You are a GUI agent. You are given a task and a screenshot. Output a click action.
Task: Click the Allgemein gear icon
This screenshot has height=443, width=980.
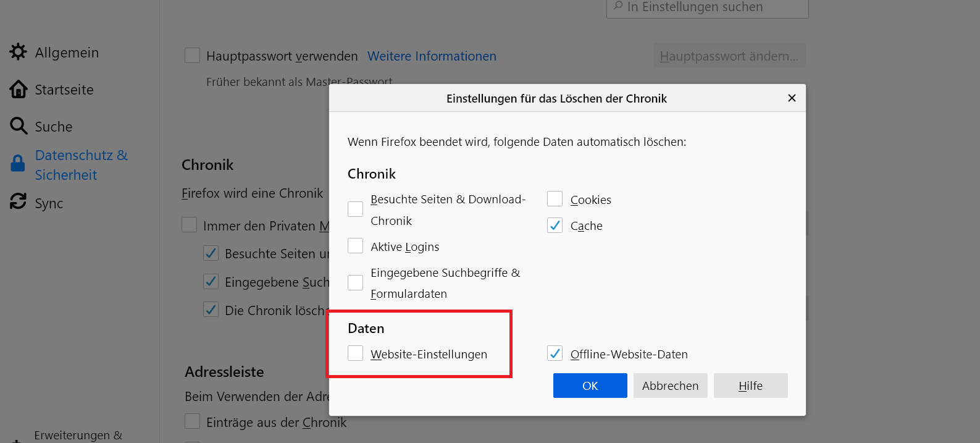[19, 52]
